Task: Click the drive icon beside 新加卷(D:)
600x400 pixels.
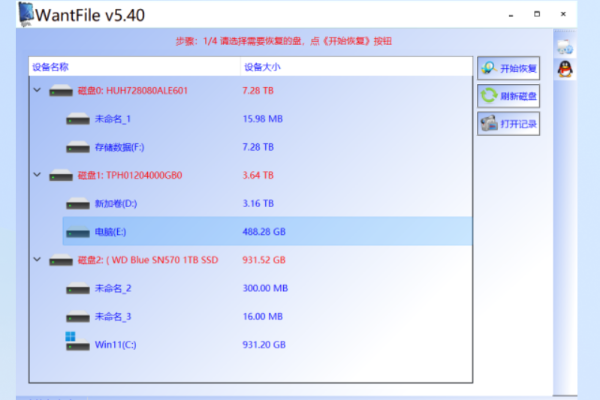Action: coord(77,204)
